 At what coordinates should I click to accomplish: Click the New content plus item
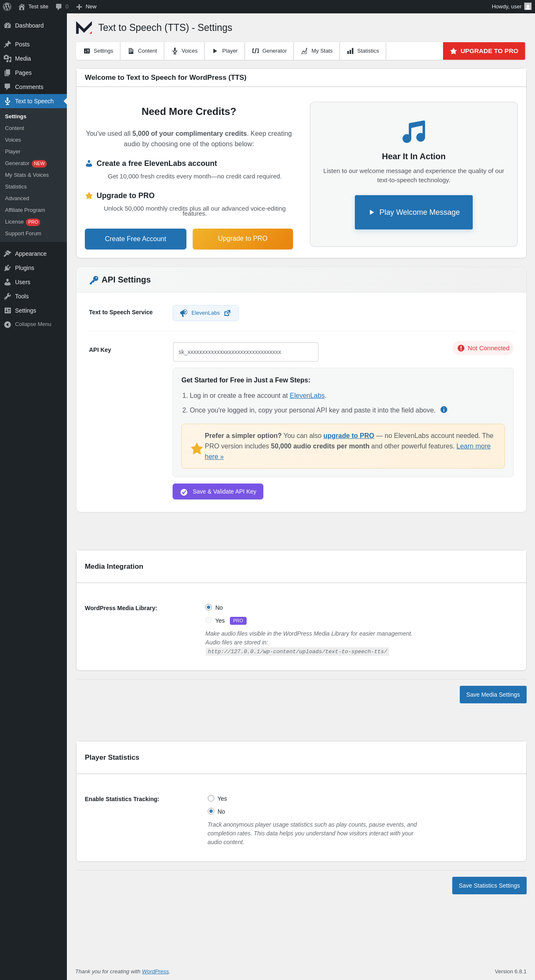[x=87, y=7]
